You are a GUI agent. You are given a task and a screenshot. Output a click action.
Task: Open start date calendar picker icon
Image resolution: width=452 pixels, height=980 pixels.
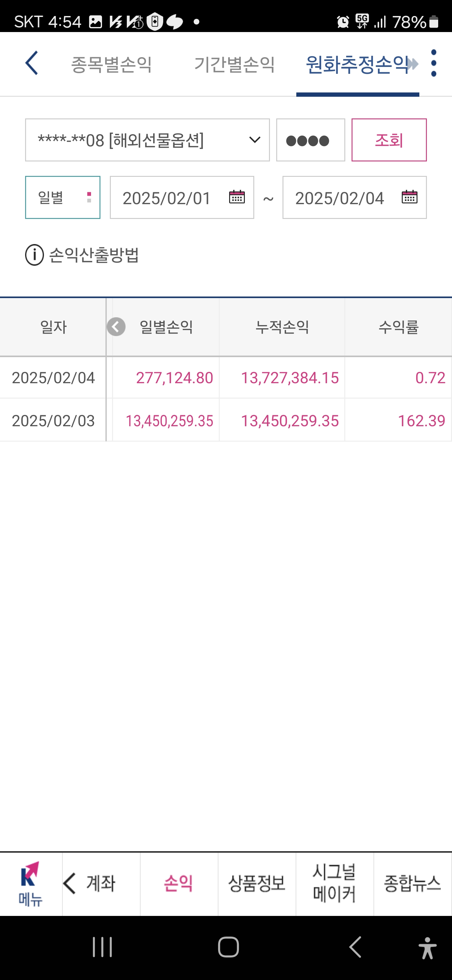(x=237, y=197)
